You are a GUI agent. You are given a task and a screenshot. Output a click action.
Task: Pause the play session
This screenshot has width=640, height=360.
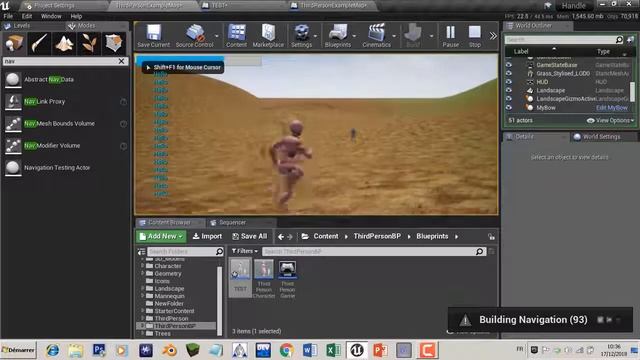[x=451, y=36]
